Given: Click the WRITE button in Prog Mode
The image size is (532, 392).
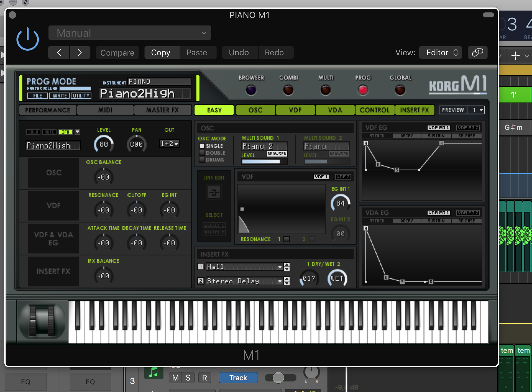Looking at the screenshot, I should pos(59,96).
